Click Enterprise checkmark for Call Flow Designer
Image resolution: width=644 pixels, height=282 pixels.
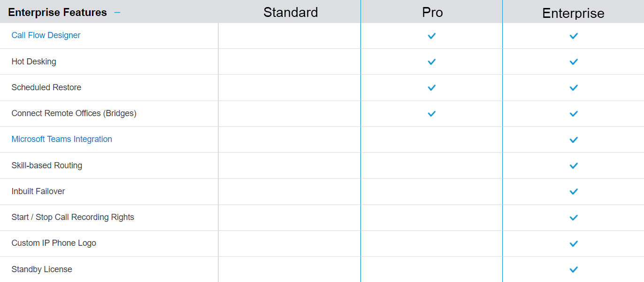pyautogui.click(x=573, y=36)
